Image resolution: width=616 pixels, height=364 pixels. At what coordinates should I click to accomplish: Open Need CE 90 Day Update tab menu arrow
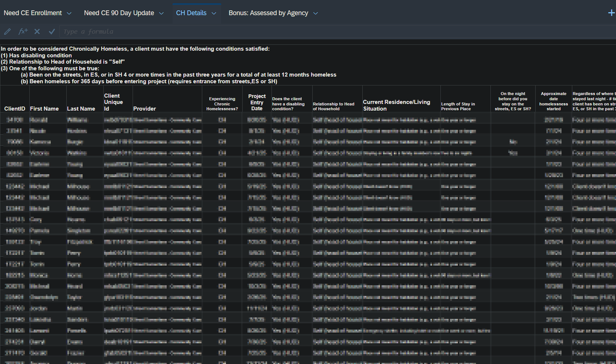[x=161, y=13]
